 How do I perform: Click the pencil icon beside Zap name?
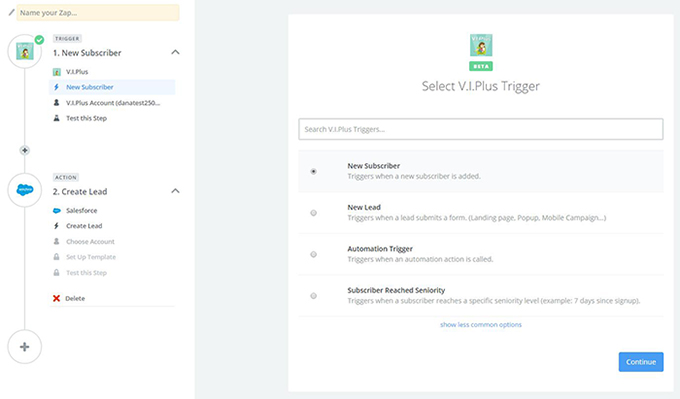[x=11, y=13]
